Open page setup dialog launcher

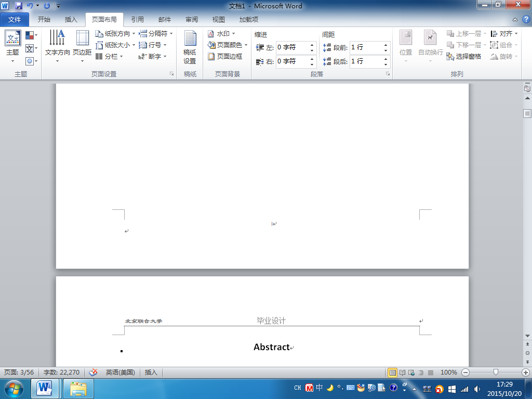point(171,74)
